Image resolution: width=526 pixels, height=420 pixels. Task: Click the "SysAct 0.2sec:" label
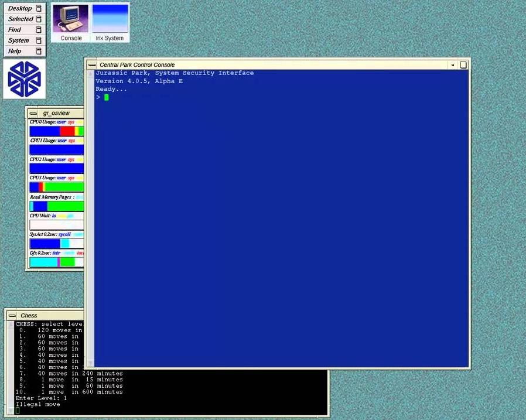[x=43, y=234]
